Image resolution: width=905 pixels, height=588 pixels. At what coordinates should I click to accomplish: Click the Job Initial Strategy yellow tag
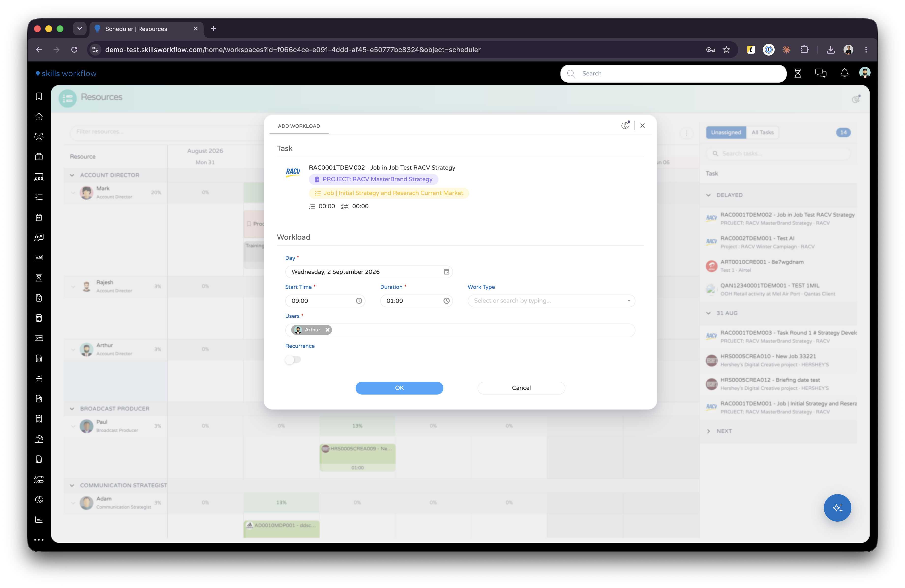389,193
